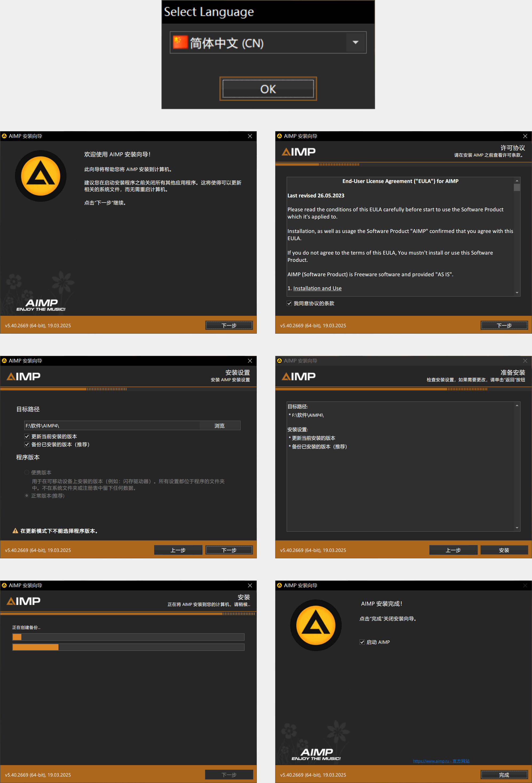Screen dimensions: 532x783
Task: Click the second overall progress bar
Action: [x=128, y=647]
